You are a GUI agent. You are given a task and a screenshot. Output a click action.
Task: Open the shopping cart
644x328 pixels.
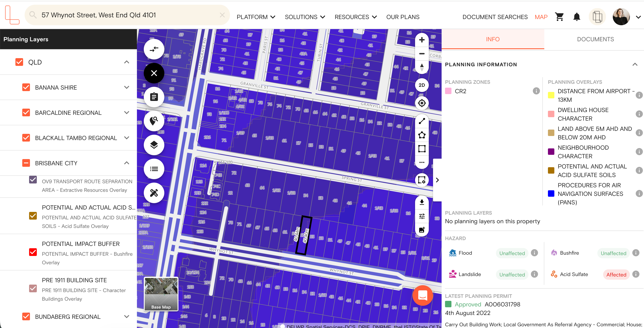point(559,17)
